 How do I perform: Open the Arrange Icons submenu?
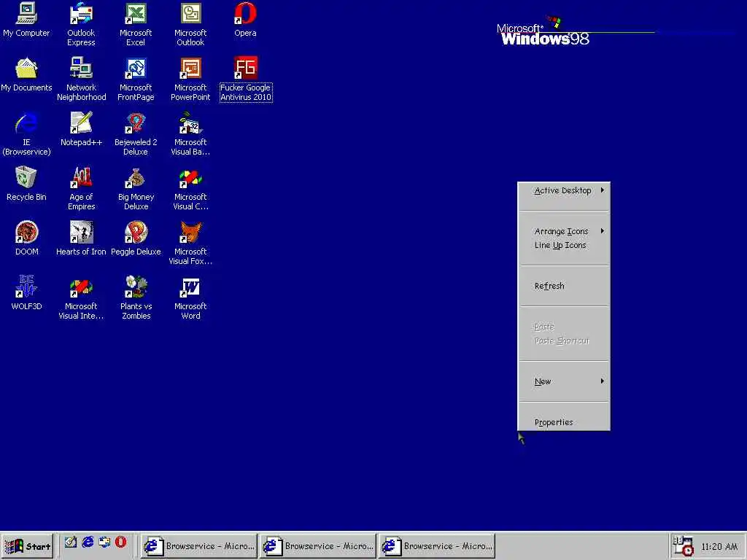pos(564,231)
